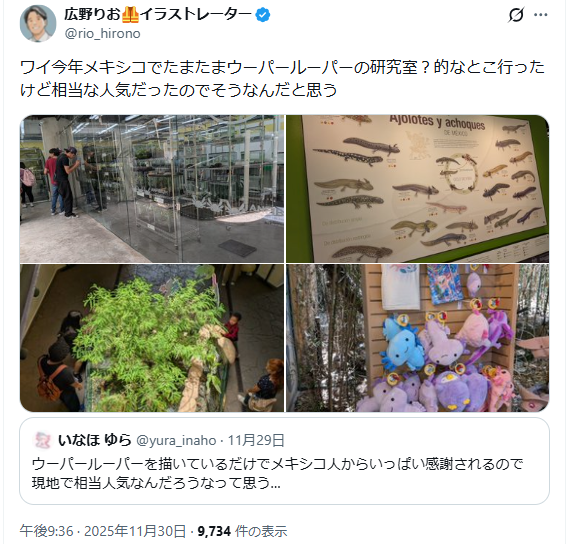Open 広野りお's profile avatar
The image size is (580, 544).
click(x=38, y=23)
